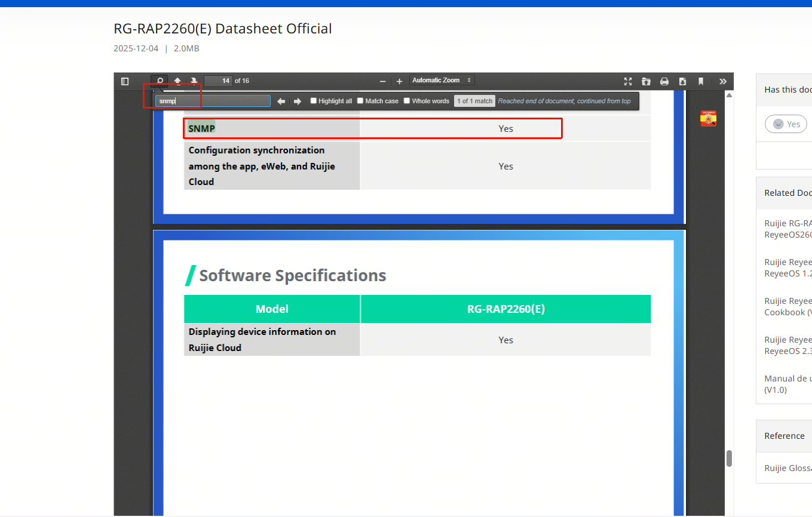
Task: Expand the tools double-chevron menu
Action: click(723, 81)
